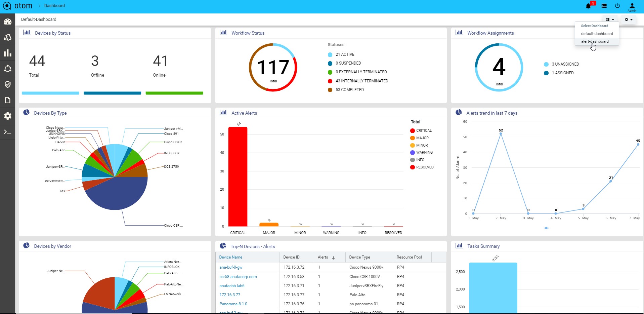Image resolution: width=644 pixels, height=314 pixels.
Task: Sort by Resource Pool column header
Action: click(x=409, y=257)
